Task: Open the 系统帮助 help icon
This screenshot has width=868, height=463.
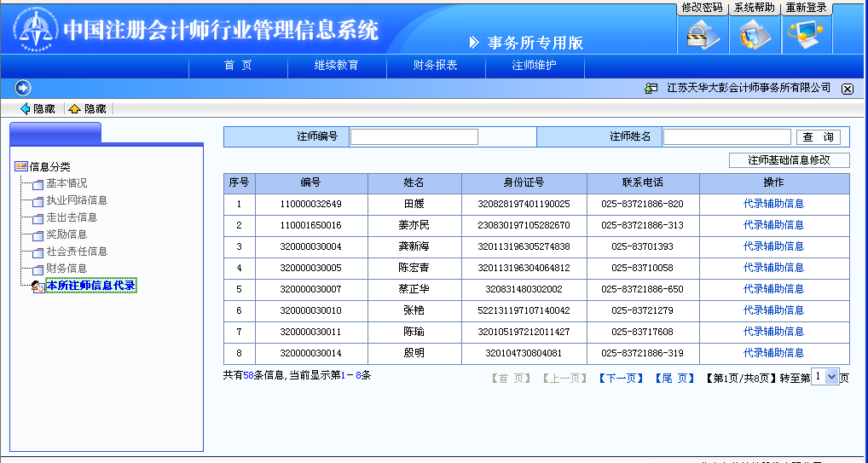Action: (x=755, y=35)
